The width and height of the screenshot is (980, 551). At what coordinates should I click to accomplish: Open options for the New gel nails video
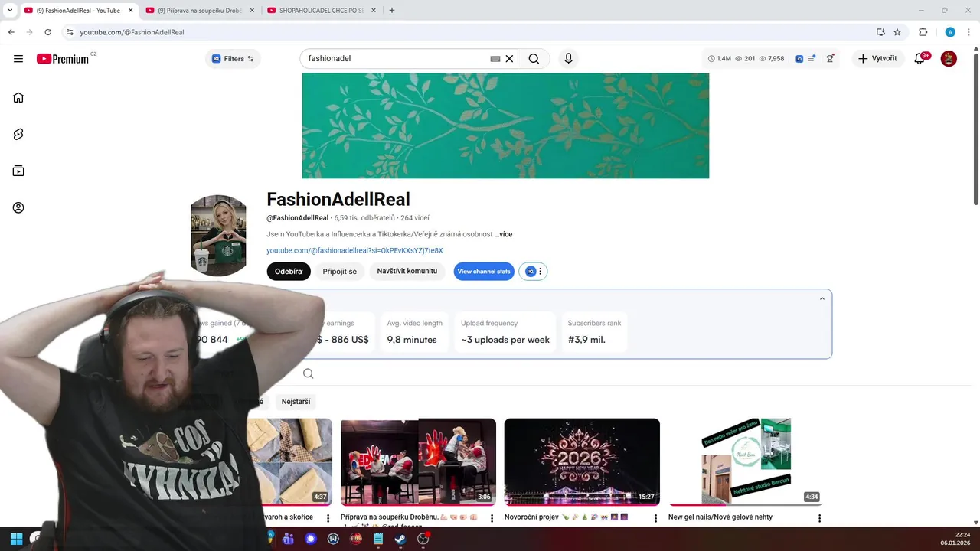pos(819,518)
